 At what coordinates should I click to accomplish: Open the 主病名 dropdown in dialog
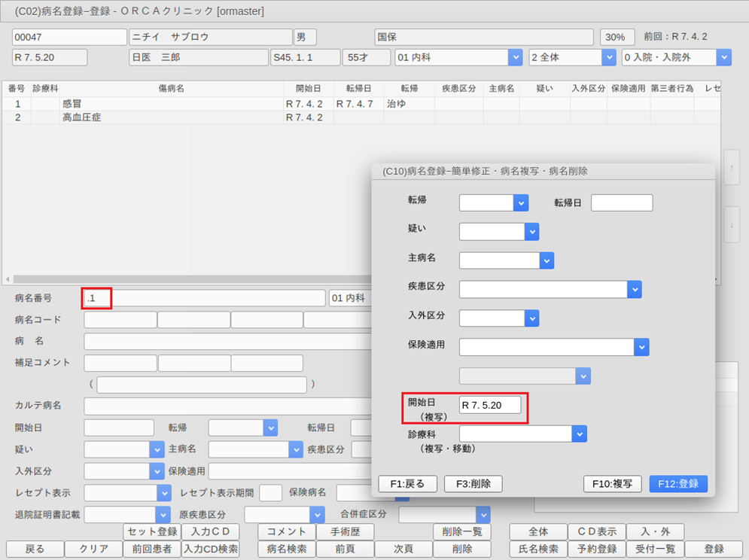pyautogui.click(x=547, y=260)
